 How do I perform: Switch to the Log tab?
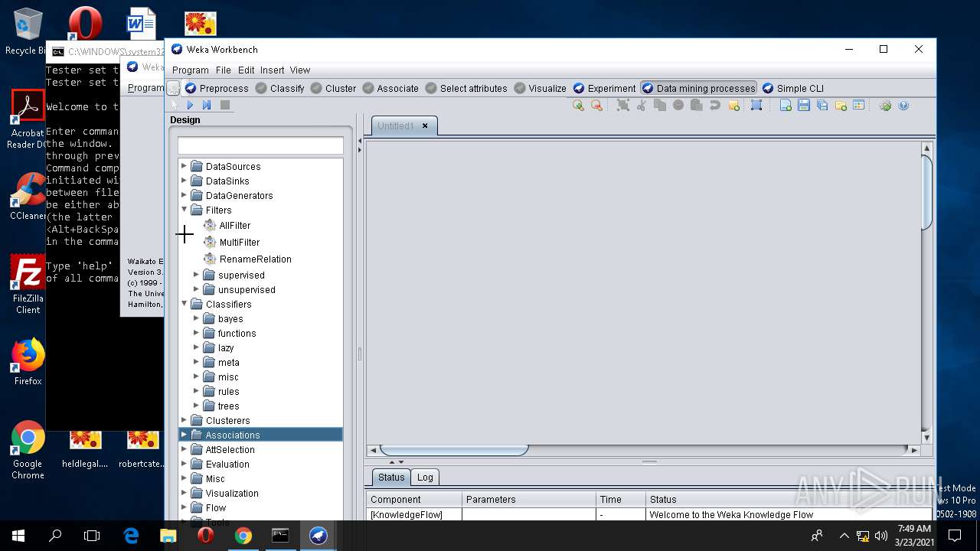coord(425,477)
